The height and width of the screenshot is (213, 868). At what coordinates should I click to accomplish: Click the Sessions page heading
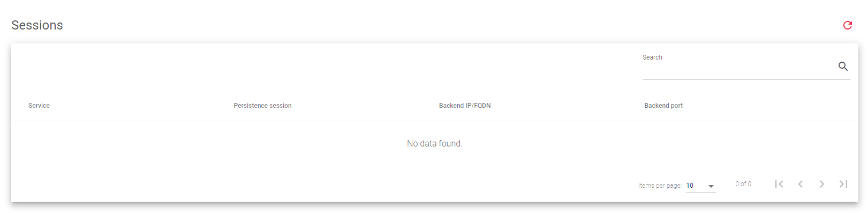(37, 25)
